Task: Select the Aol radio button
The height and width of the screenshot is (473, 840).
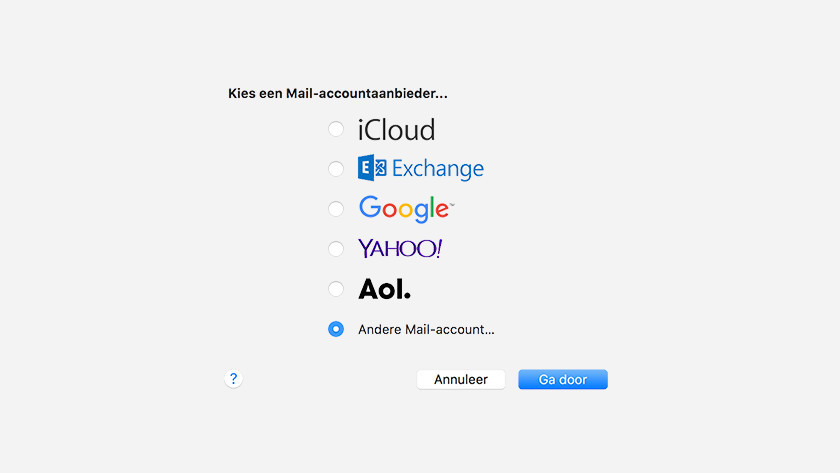Action: [x=336, y=289]
